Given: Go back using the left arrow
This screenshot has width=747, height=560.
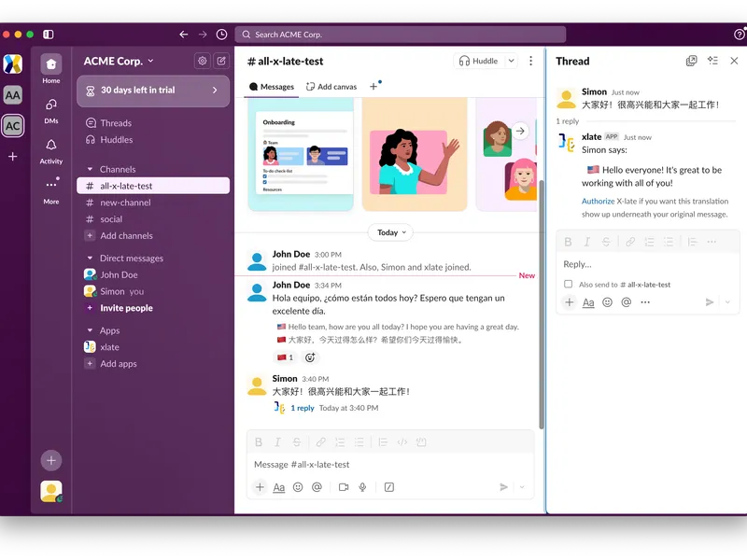Looking at the screenshot, I should point(183,35).
